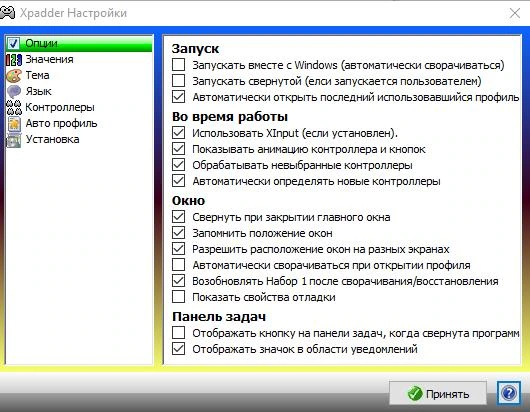Image resolution: width=530 pixels, height=412 pixels.
Task: Enable Запускать свернутой checkbox
Action: pos(178,81)
